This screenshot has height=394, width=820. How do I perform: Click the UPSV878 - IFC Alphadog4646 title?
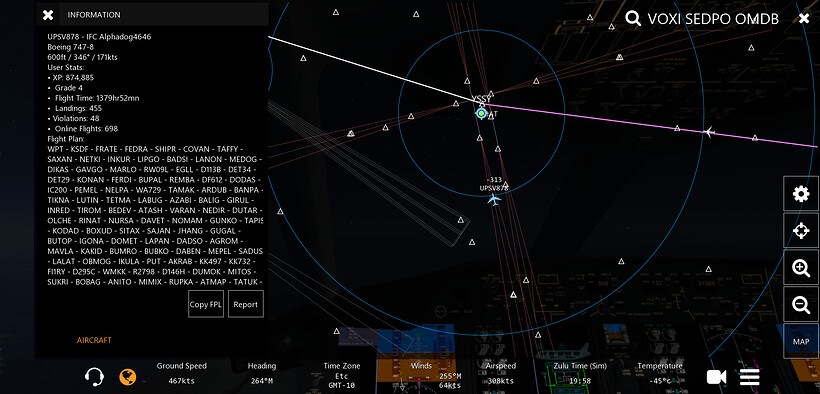coord(99,37)
